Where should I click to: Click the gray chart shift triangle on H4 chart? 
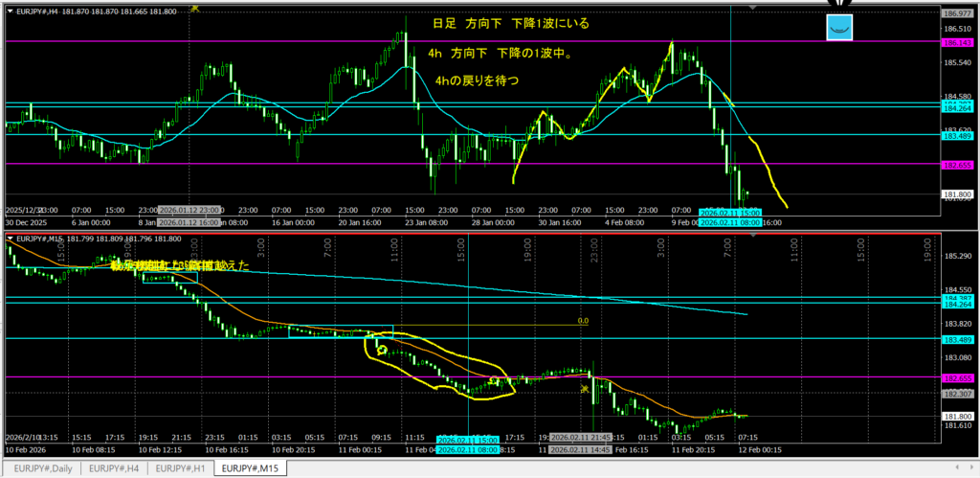pos(752,9)
